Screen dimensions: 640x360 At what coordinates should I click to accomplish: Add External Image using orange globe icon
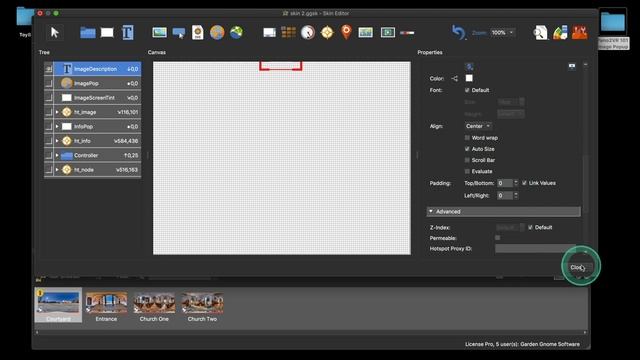[x=217, y=32]
